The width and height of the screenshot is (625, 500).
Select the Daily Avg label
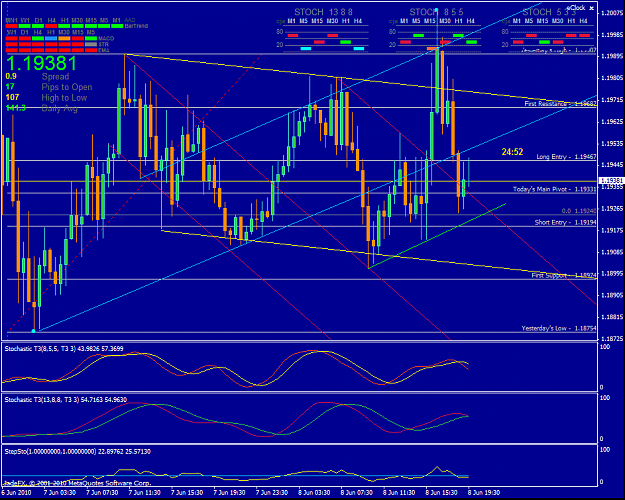tap(59, 108)
